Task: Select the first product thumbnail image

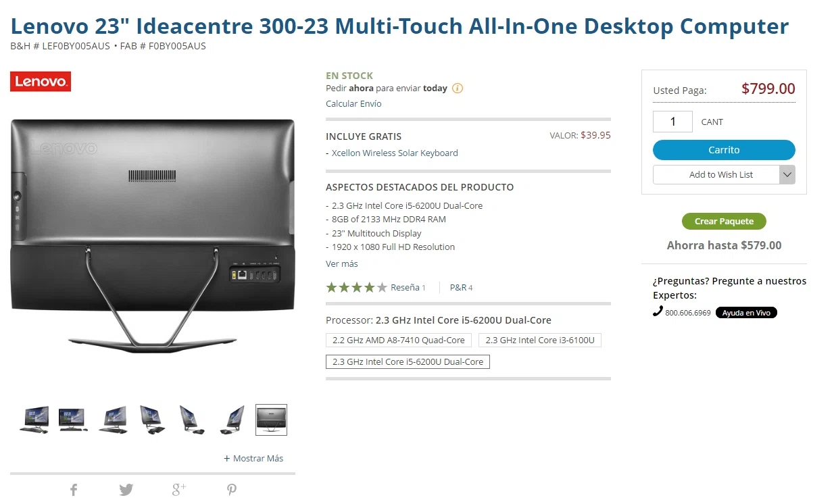Action: click(34, 420)
